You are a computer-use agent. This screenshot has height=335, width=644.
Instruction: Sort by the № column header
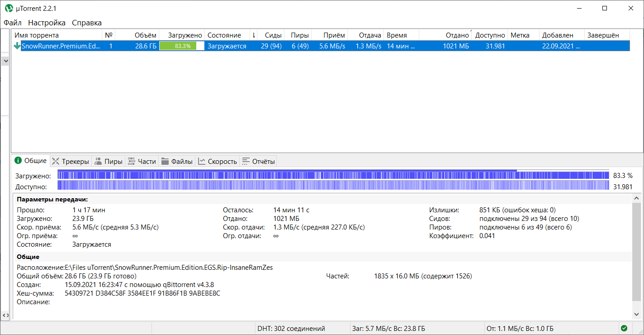109,35
